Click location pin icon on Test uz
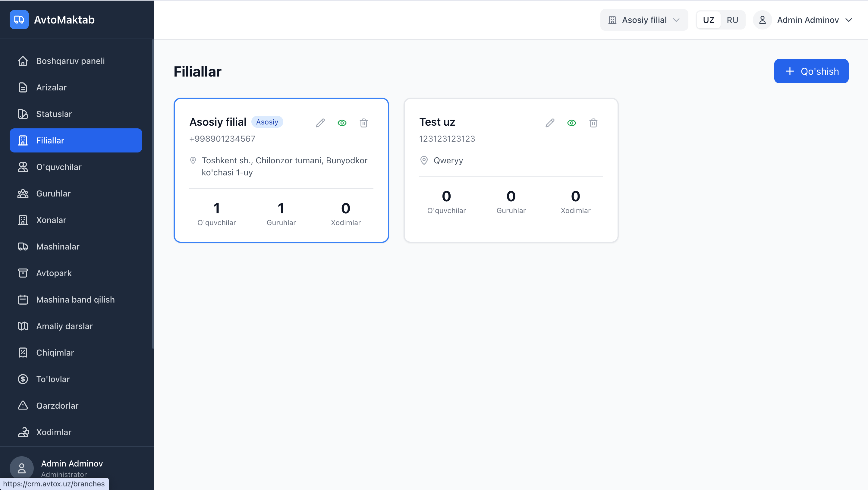The height and width of the screenshot is (490, 868). (424, 160)
